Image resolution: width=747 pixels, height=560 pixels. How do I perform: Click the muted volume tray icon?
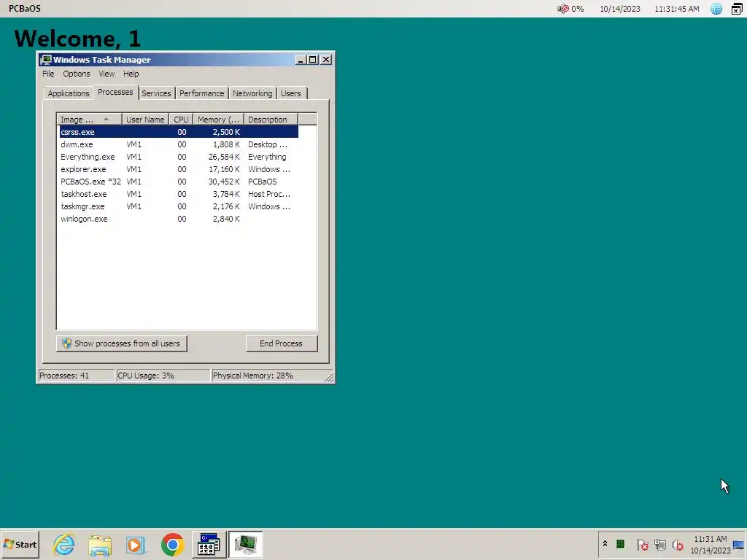coord(677,544)
